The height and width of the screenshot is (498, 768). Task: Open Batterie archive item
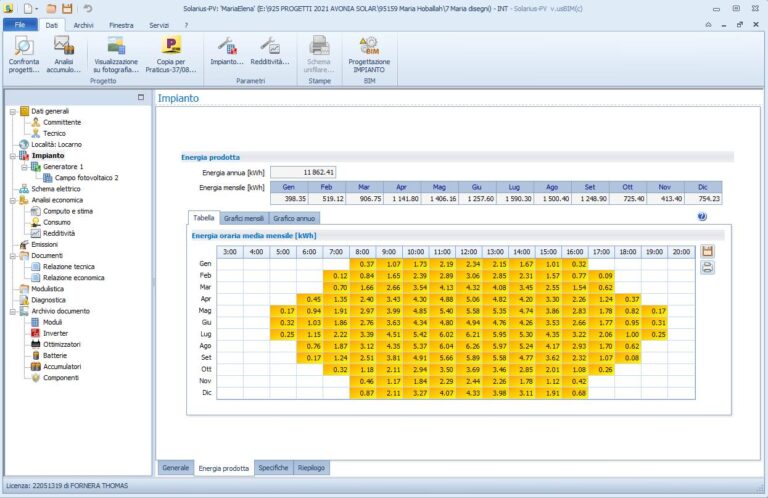pos(55,356)
